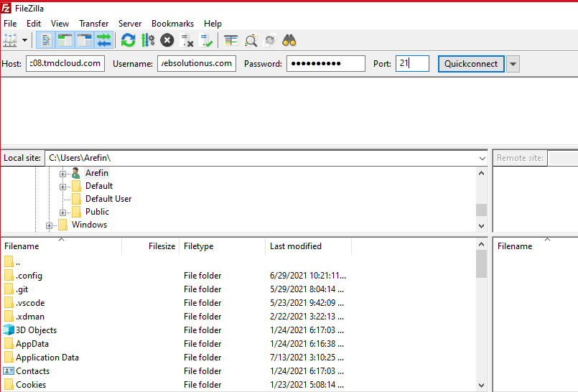Sort files by Last modified column
Image resolution: width=578 pixels, height=392 pixels.
pyautogui.click(x=296, y=246)
